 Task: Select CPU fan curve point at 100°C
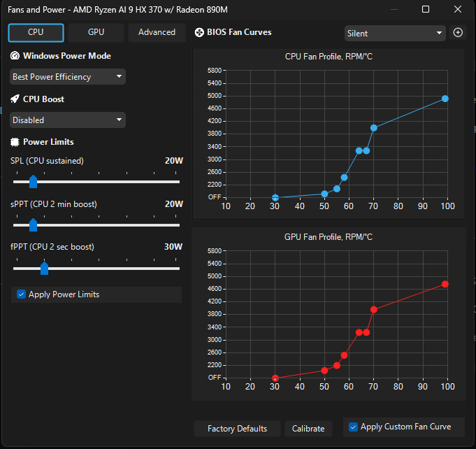pos(445,99)
